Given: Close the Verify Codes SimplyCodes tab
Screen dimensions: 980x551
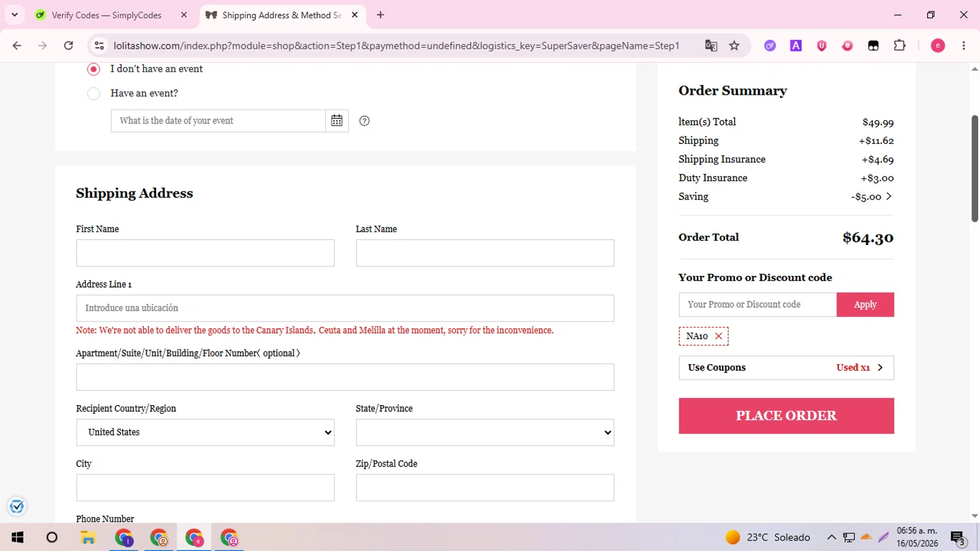Looking at the screenshot, I should click(184, 15).
